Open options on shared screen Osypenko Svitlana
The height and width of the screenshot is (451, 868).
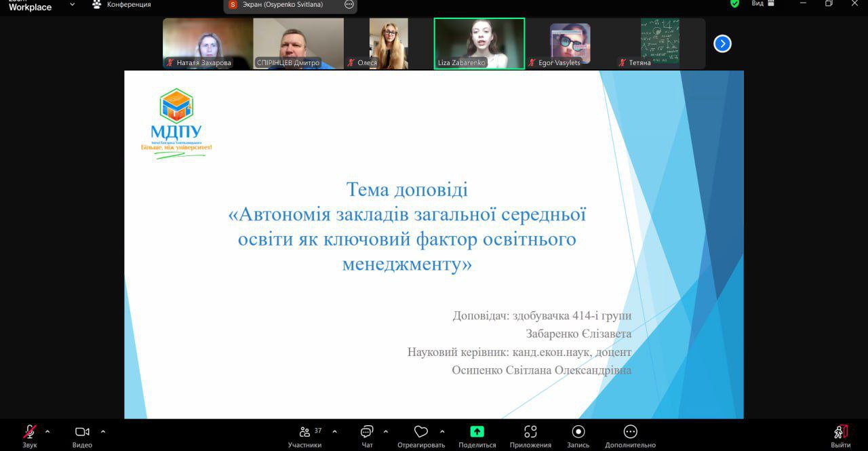pyautogui.click(x=349, y=4)
